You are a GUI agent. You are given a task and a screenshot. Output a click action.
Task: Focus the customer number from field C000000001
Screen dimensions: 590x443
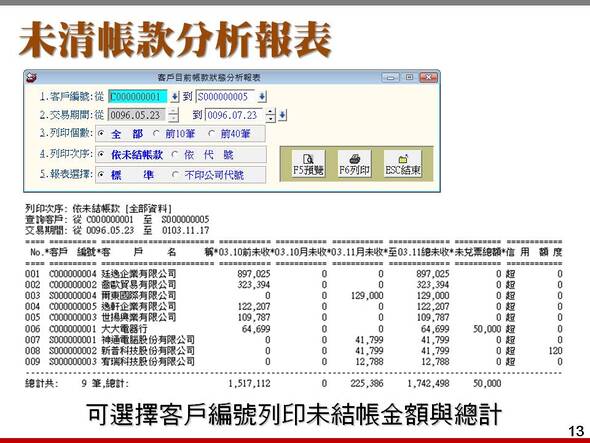click(138, 97)
